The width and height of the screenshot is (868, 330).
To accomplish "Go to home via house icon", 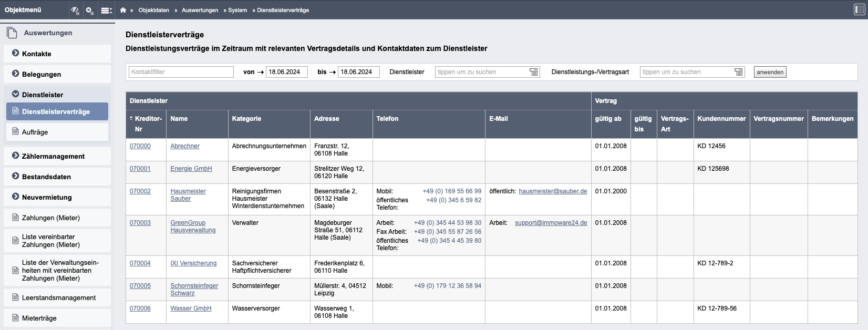I will coord(123,10).
